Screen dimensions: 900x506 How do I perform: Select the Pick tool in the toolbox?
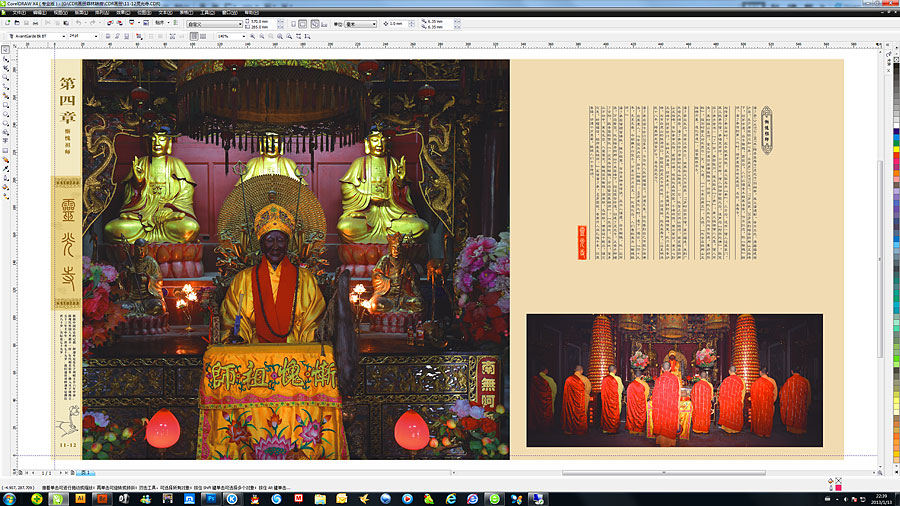coord(5,49)
